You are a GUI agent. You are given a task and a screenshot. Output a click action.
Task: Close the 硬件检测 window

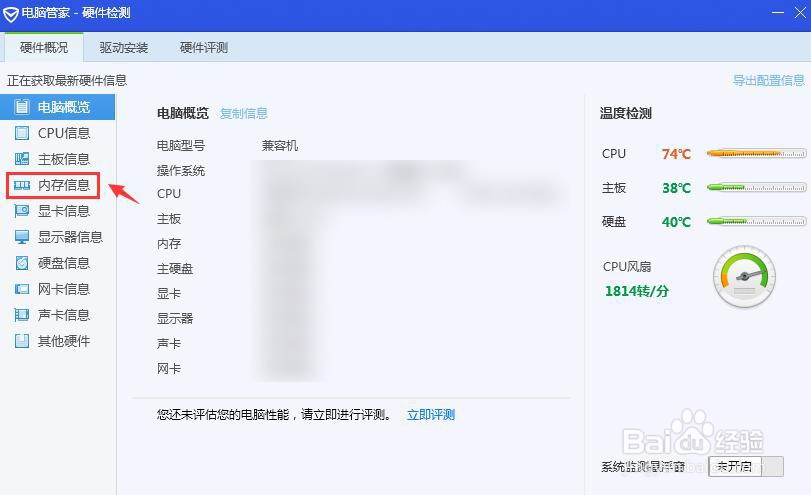[800, 12]
